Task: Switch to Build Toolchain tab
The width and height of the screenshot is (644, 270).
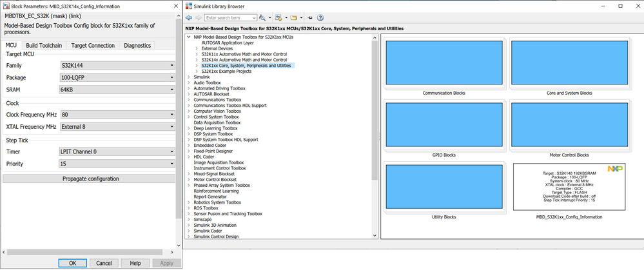Action: pos(44,46)
